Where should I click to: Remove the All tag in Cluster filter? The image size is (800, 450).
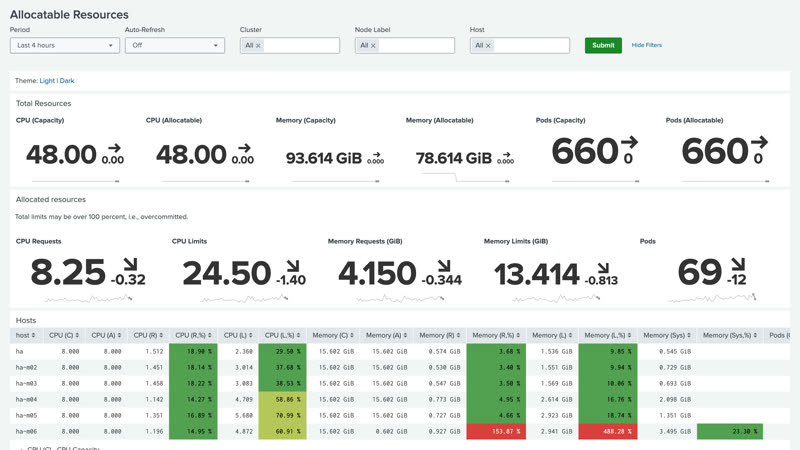(x=258, y=46)
